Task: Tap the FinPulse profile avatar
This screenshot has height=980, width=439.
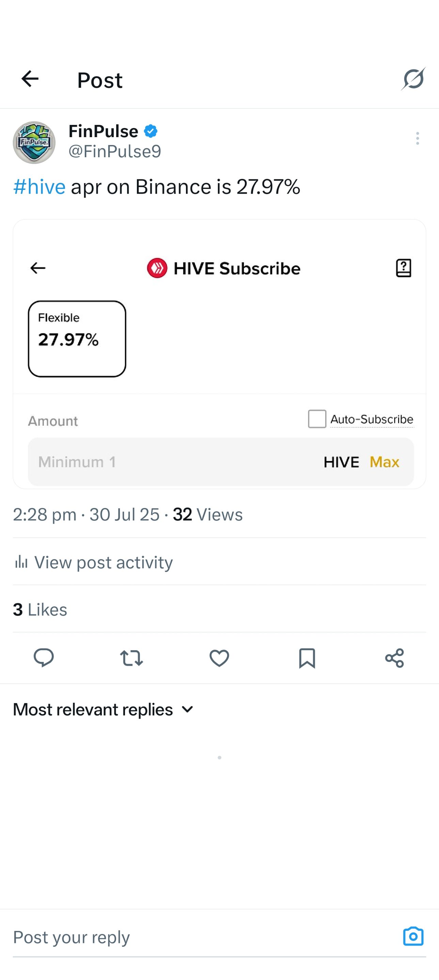Action: point(34,142)
